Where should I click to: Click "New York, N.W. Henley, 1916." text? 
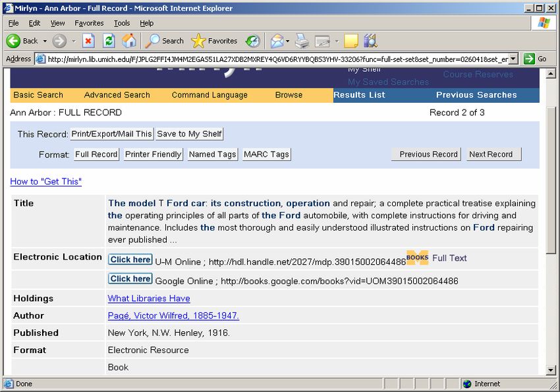[x=169, y=333]
